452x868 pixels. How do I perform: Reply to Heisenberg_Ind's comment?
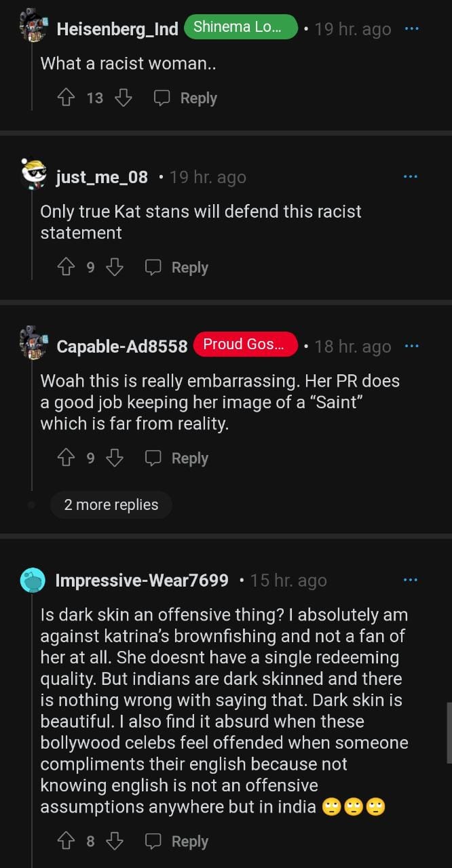(185, 98)
